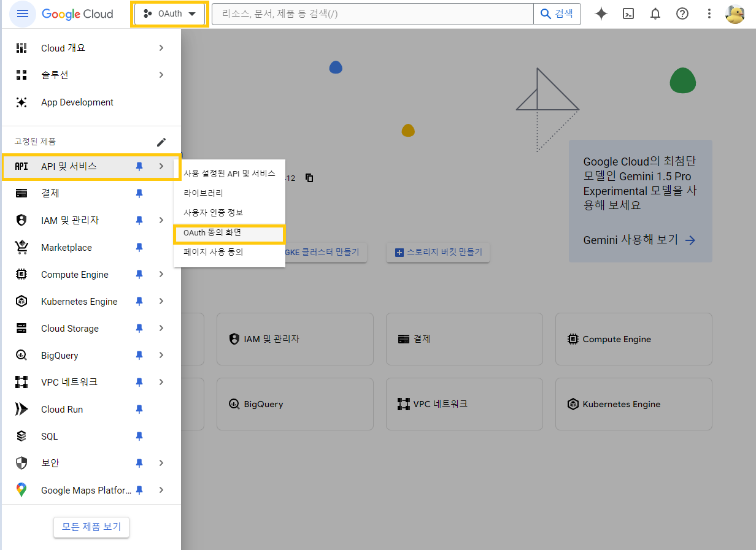Open the Kubernetes Engine quick access card
756x550 pixels.
[634, 404]
